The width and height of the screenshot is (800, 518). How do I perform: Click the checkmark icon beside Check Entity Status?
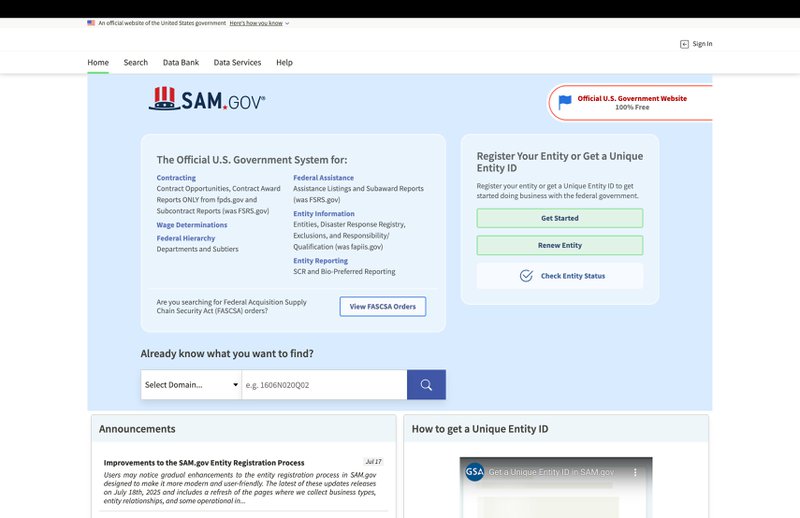526,276
